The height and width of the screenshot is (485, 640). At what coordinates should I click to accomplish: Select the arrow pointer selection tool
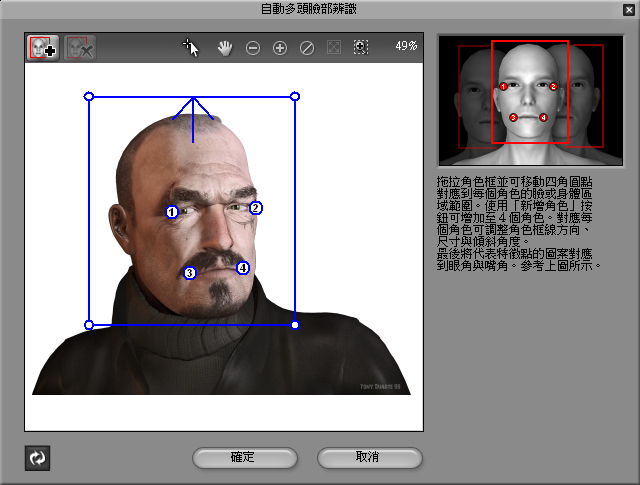(x=191, y=48)
